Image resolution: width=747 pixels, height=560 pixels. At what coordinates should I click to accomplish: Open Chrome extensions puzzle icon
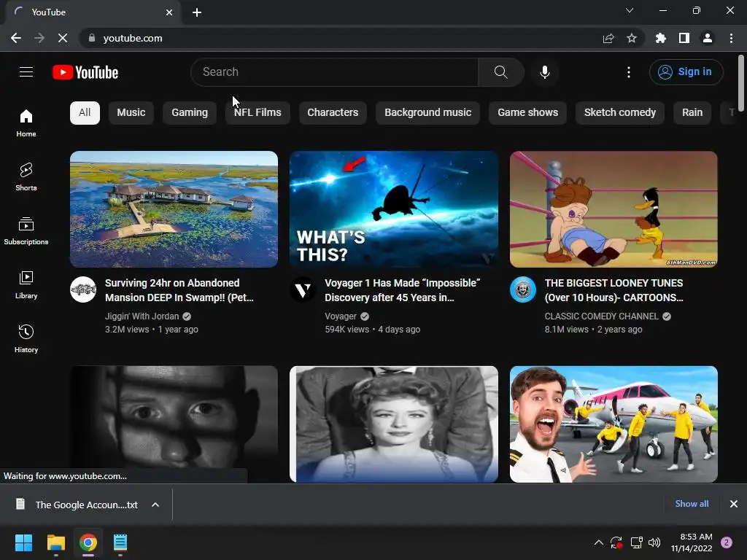[660, 38]
